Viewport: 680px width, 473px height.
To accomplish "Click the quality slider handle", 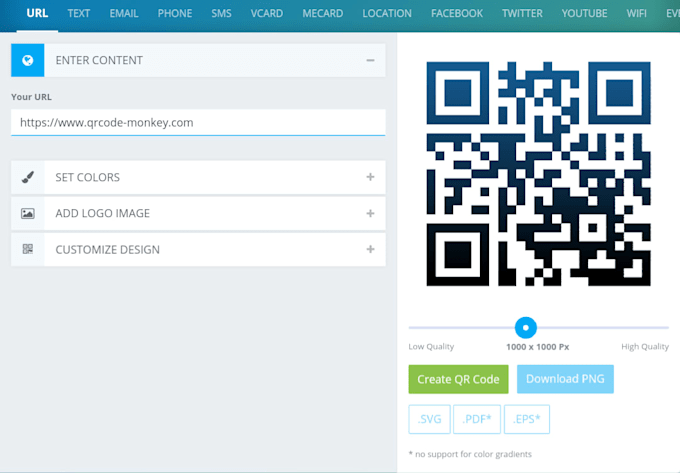I will [x=526, y=328].
